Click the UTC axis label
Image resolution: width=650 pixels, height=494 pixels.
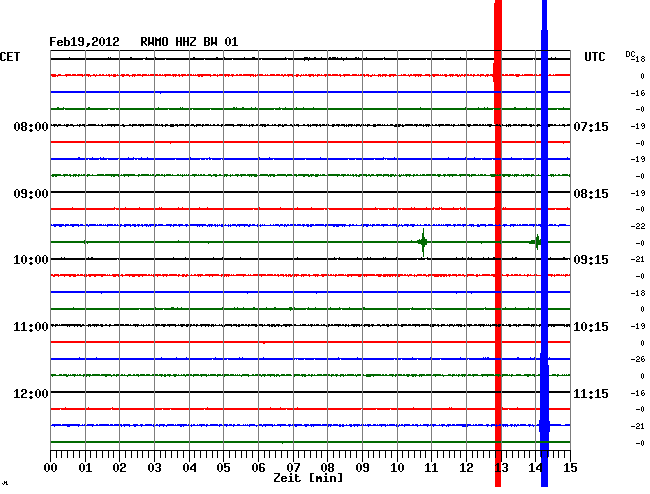click(x=594, y=57)
